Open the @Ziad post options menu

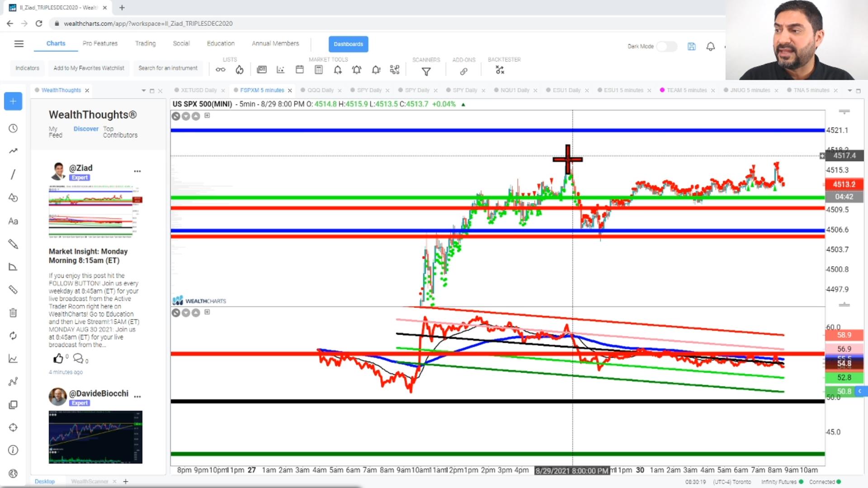coord(137,171)
